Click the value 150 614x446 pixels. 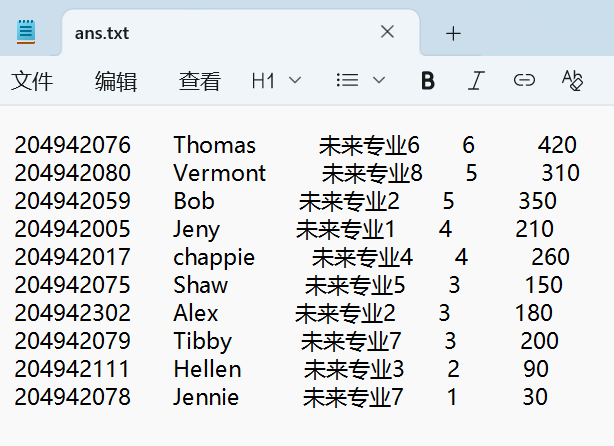(x=544, y=285)
